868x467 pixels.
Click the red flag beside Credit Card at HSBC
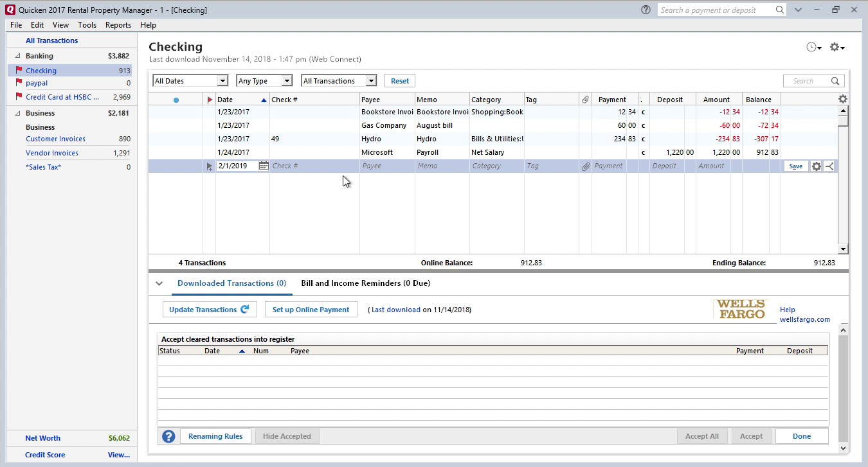19,97
